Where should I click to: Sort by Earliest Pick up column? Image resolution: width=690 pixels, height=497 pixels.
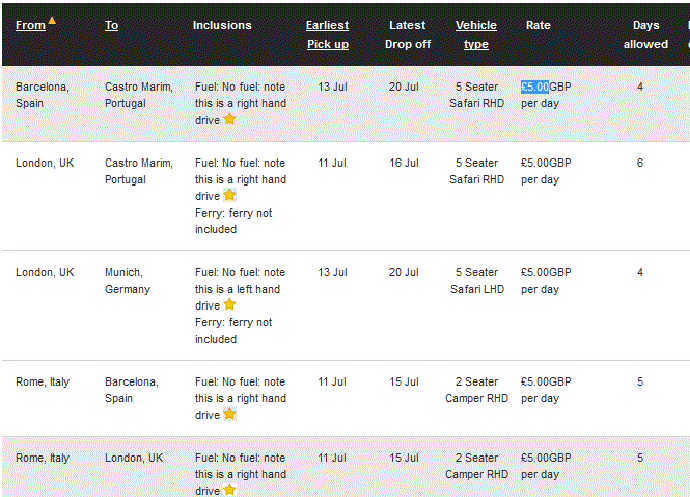point(328,35)
